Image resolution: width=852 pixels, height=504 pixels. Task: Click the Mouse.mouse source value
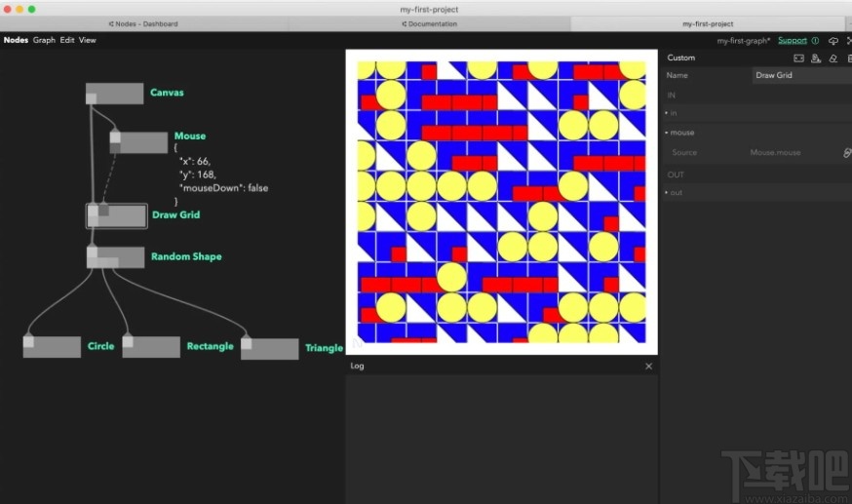coord(775,153)
